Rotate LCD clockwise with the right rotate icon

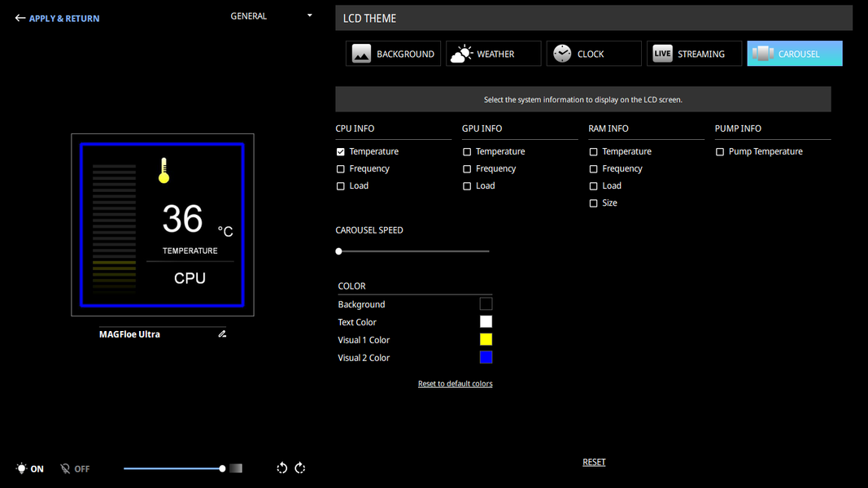pyautogui.click(x=300, y=468)
